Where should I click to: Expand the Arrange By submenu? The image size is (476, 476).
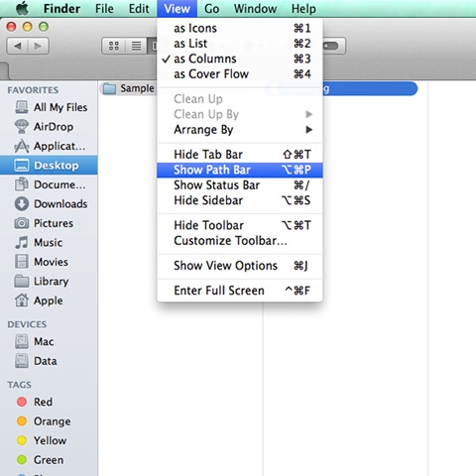(x=240, y=130)
